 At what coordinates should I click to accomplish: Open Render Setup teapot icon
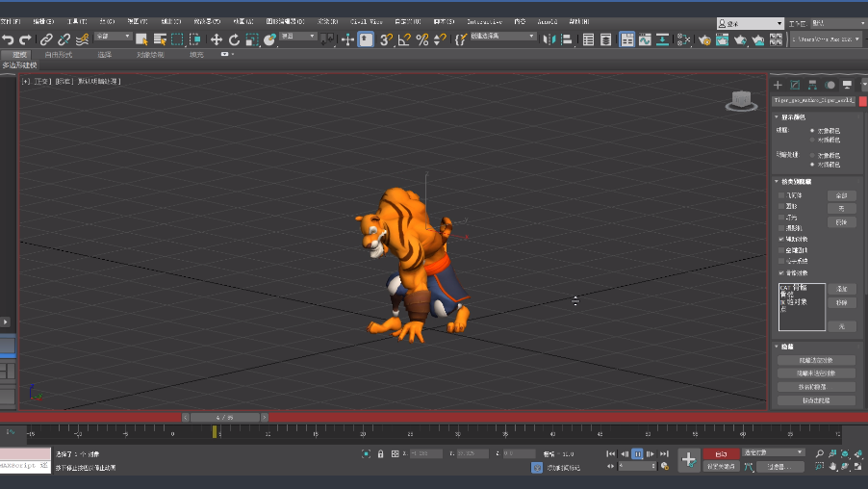pos(704,39)
